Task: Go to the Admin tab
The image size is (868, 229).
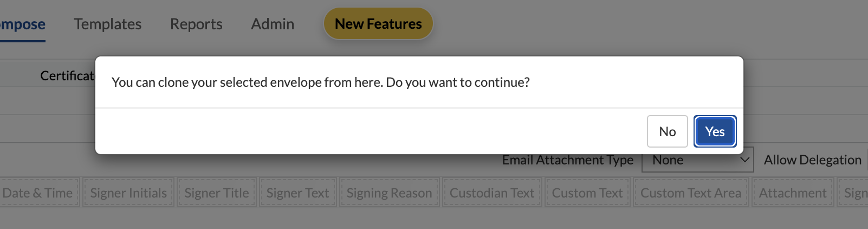Action: point(273,24)
